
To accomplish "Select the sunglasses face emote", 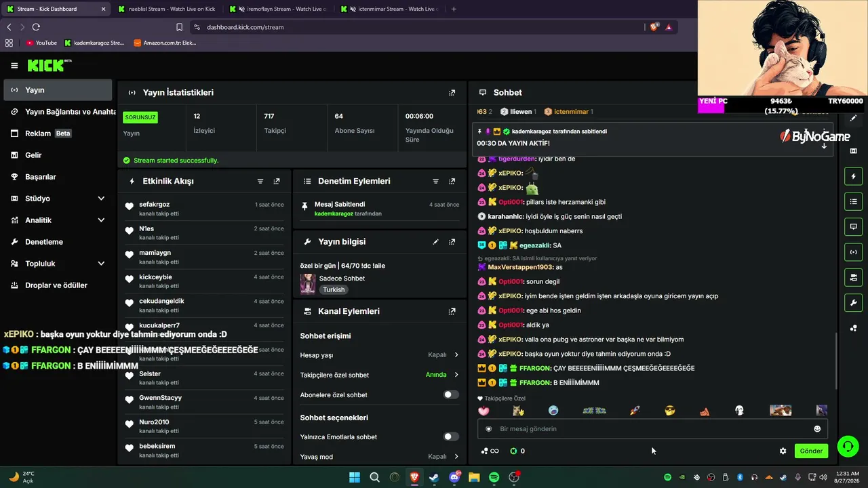I will pyautogui.click(x=670, y=411).
